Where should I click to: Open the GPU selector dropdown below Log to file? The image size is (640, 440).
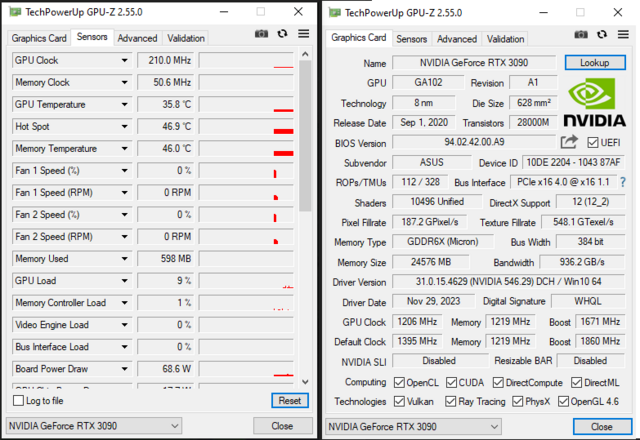coord(94,426)
